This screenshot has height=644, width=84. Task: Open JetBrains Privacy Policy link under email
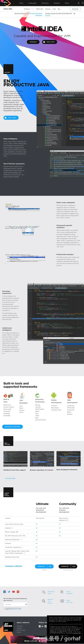[x=15, y=609]
